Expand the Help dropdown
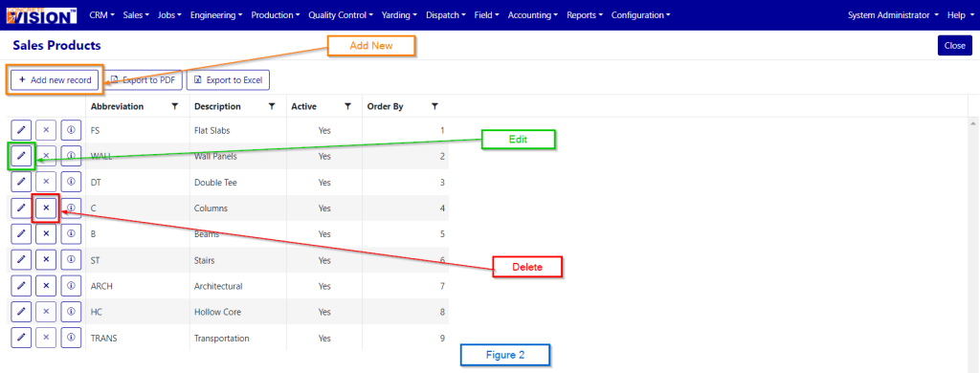980x373 pixels. (x=961, y=15)
